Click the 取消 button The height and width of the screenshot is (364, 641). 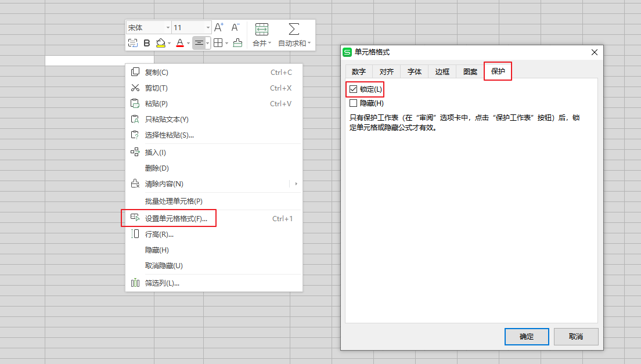pos(576,337)
